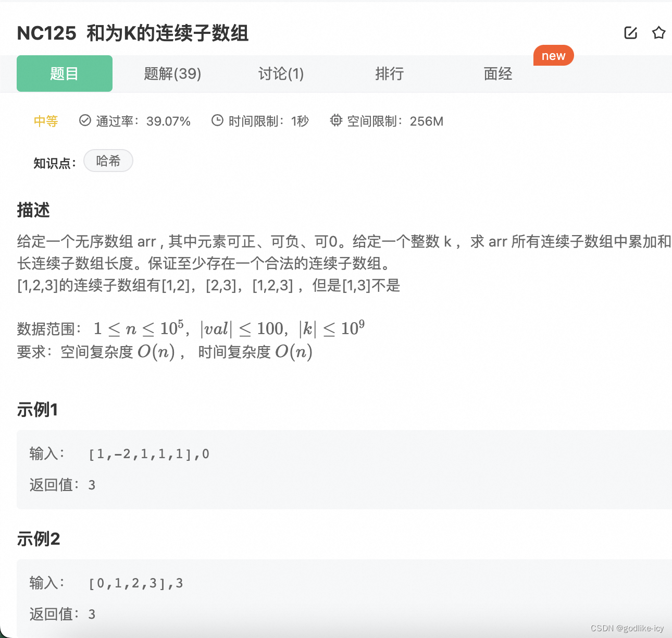Click the 描述 heading
The height and width of the screenshot is (638, 672).
(33, 210)
